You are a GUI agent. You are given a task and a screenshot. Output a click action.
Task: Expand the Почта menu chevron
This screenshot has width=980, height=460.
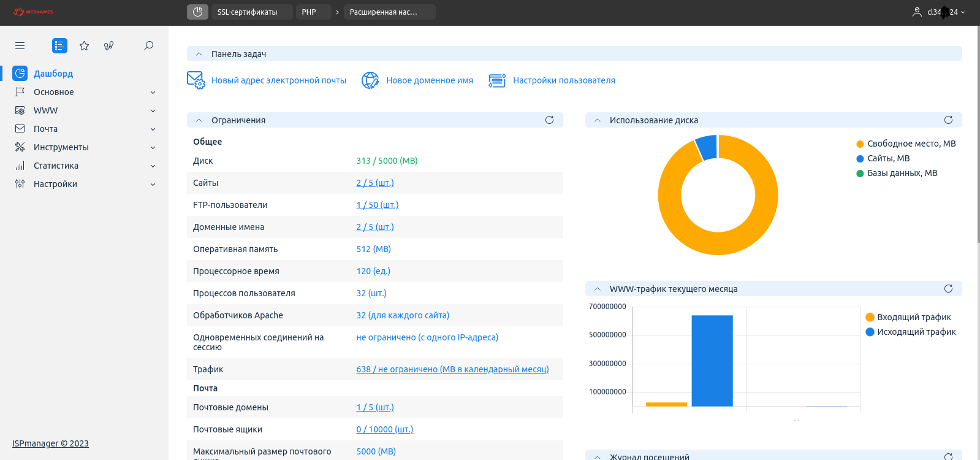coord(153,129)
